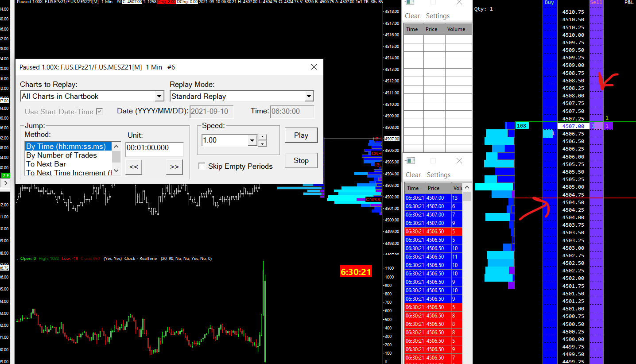The image size is (636, 364).
Task: Click the 4507.00 price marker on chart axis
Action: point(392,139)
